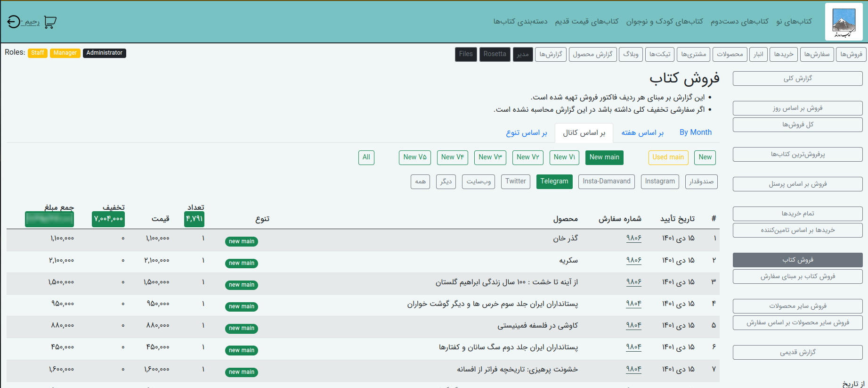Toggle the Telegram channel filter
868x388 pixels.
(554, 182)
